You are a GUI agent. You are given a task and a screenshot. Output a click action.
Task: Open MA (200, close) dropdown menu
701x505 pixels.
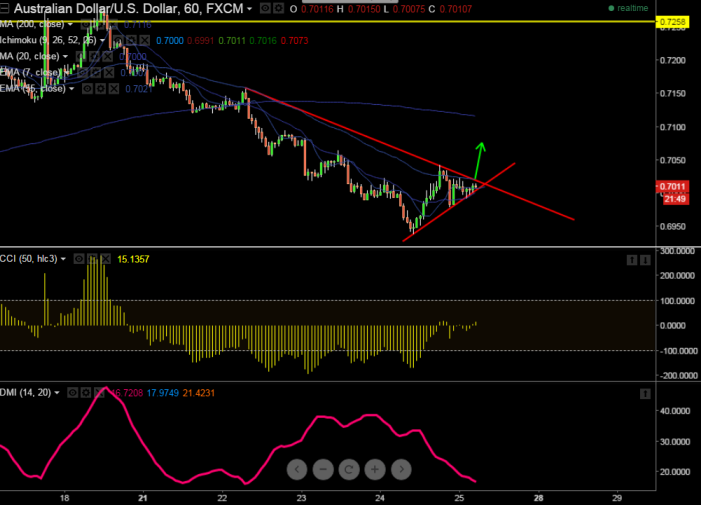(70, 24)
